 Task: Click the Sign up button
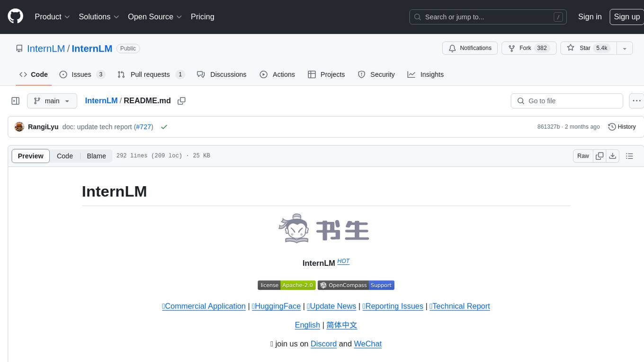[x=626, y=17]
